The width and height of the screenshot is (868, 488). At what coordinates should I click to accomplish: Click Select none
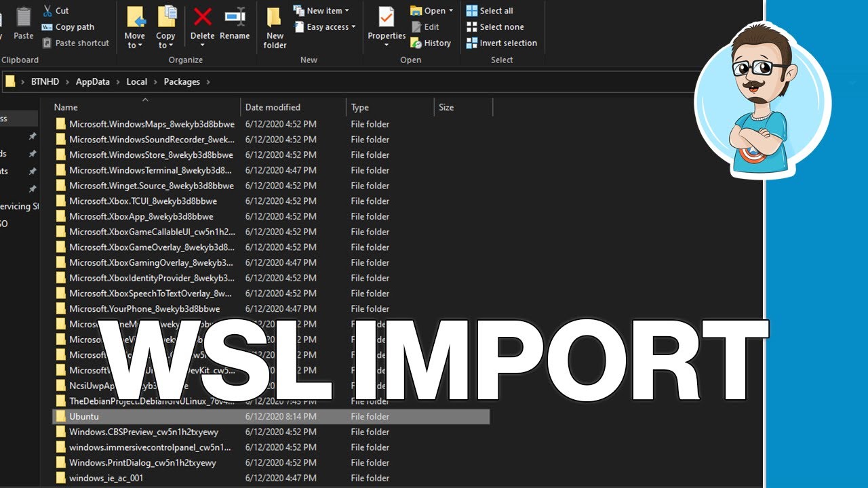(494, 27)
